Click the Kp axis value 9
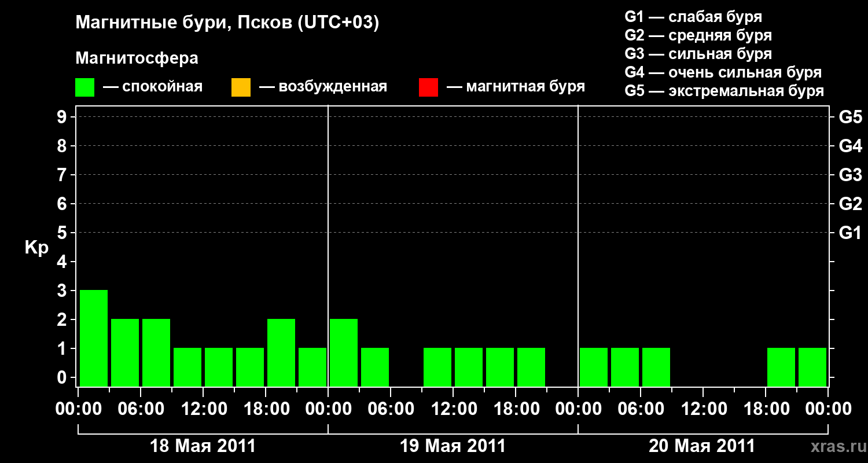 63,117
